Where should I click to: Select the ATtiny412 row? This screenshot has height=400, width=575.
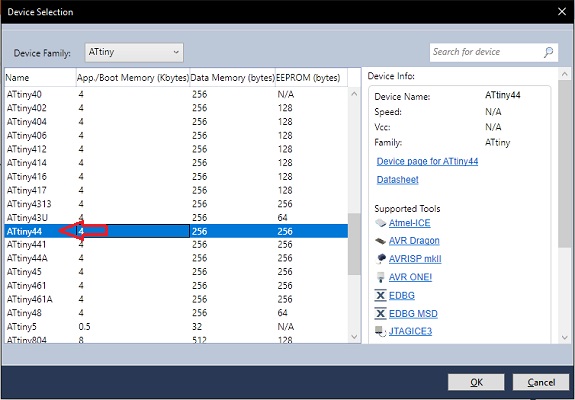coord(176,149)
